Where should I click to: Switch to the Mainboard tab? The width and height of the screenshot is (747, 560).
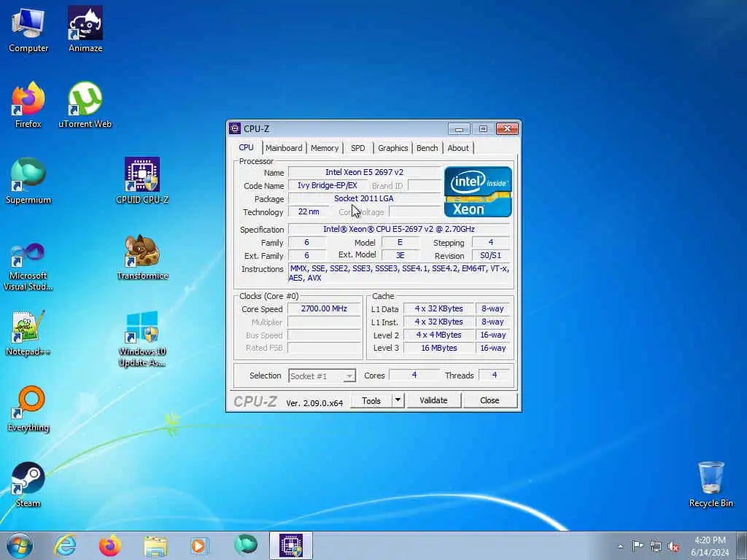(284, 148)
